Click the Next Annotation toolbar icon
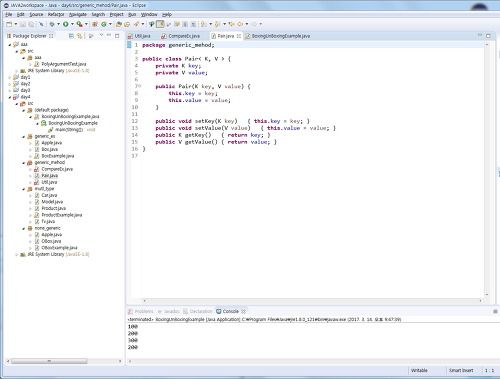This screenshot has width=500, height=379. click(204, 24)
